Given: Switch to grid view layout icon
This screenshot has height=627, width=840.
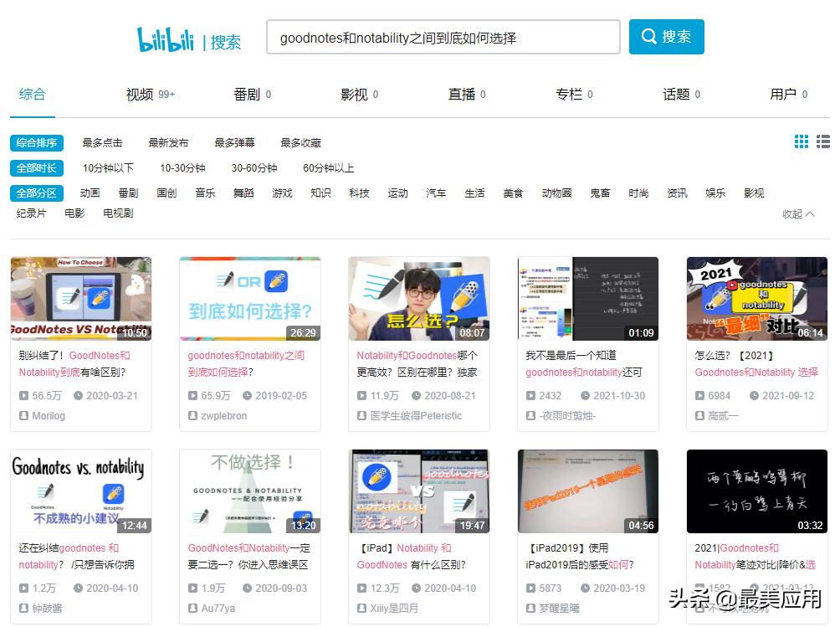Looking at the screenshot, I should pyautogui.click(x=801, y=142).
